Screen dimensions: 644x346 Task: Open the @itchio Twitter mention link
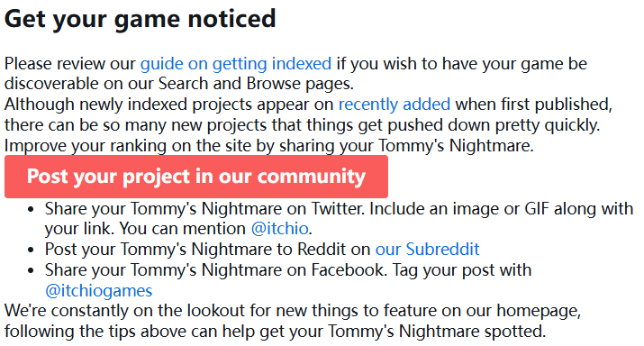click(x=280, y=229)
